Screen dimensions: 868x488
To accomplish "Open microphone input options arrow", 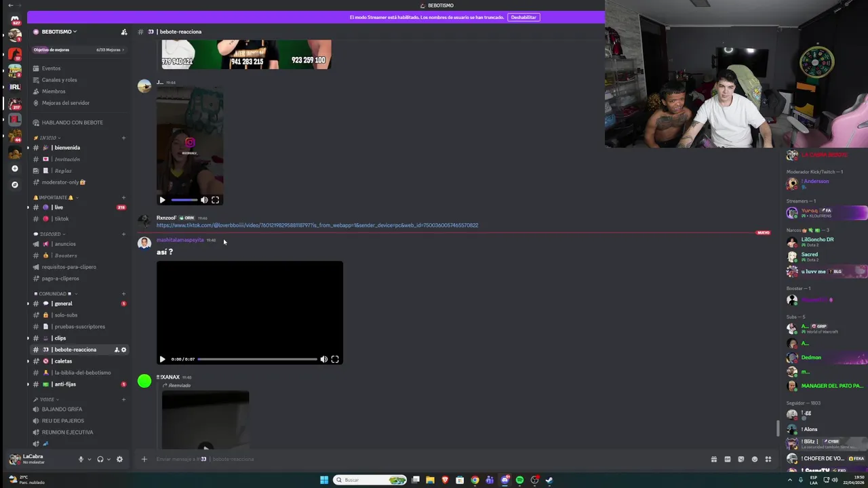I will 89,460.
